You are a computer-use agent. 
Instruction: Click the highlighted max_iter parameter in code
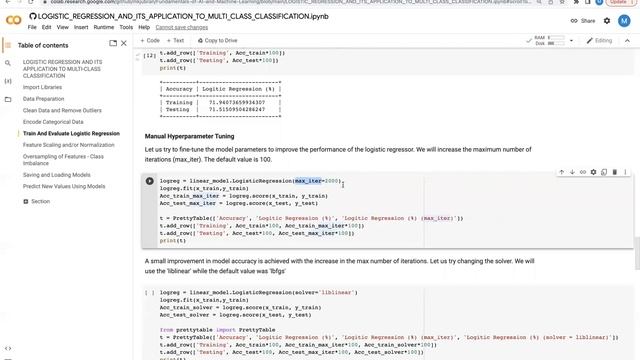click(308, 181)
